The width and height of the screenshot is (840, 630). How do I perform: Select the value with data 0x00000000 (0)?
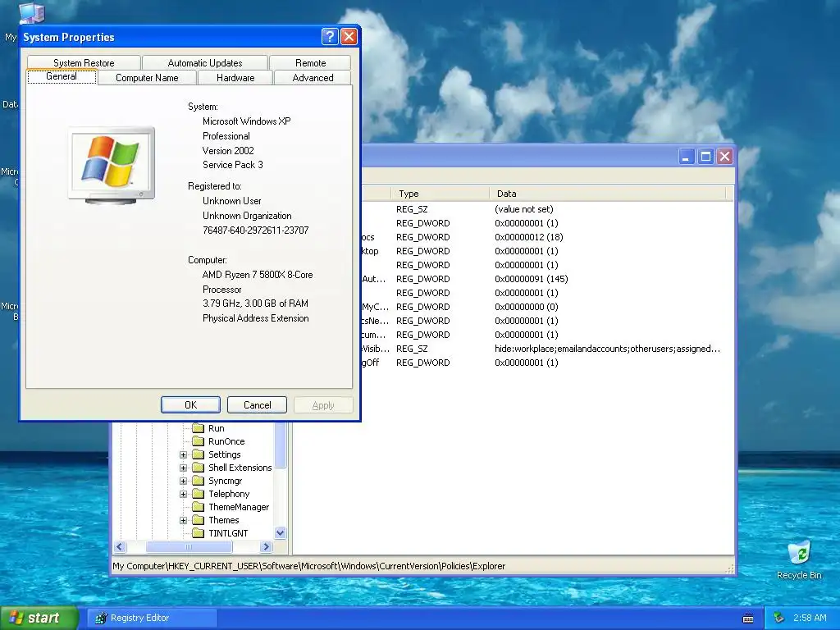[x=526, y=307]
